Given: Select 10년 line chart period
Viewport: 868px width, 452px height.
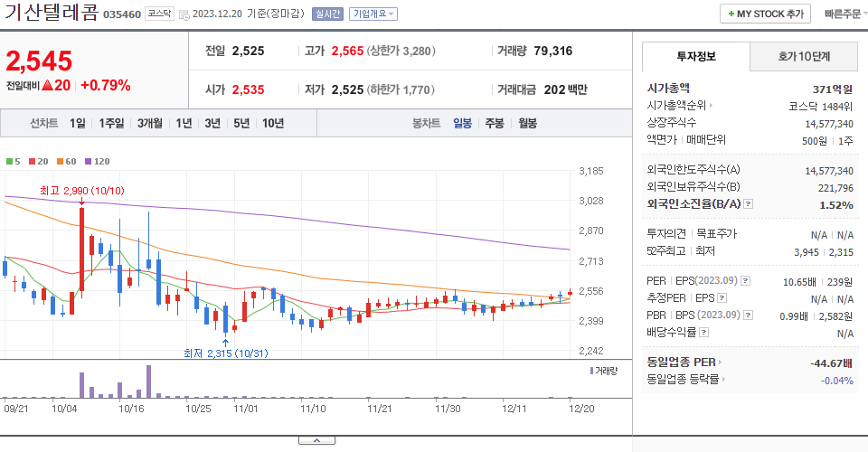Looking at the screenshot, I should click(273, 123).
